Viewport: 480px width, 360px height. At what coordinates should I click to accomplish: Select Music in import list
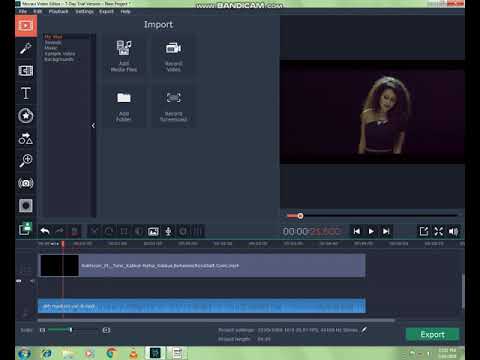[51, 48]
